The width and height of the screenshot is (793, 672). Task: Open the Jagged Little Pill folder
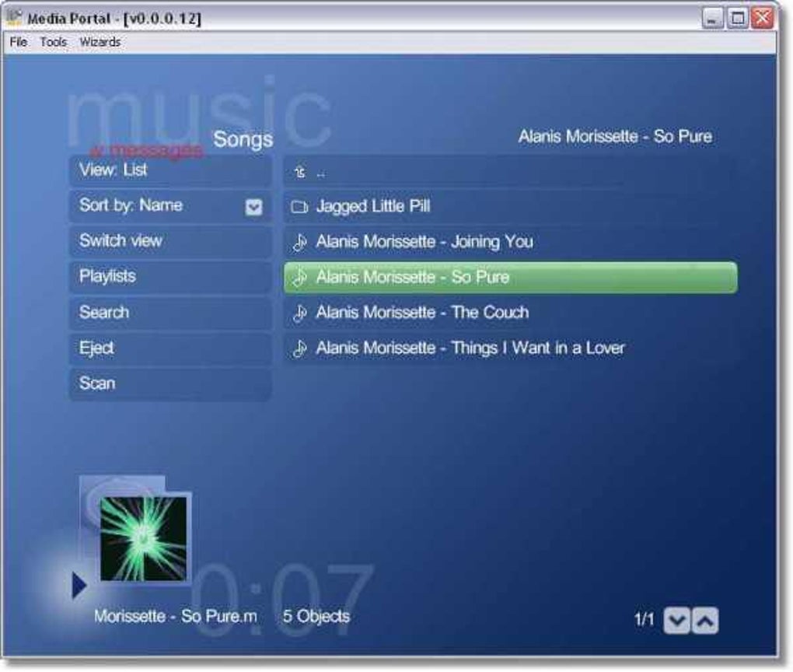coord(510,206)
